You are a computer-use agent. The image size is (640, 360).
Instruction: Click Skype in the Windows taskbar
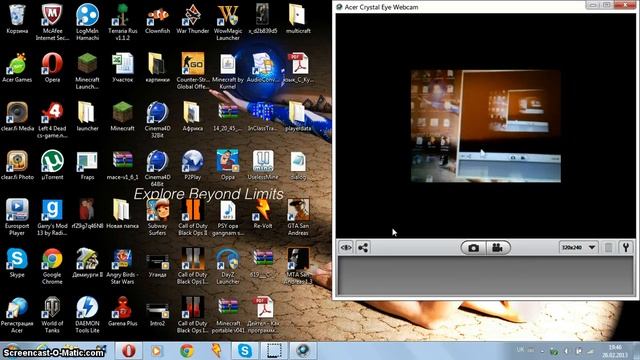coord(245,351)
